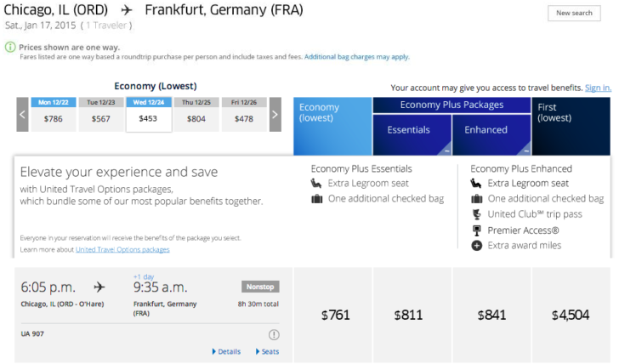Click the United Club trip pass icon

(x=476, y=214)
